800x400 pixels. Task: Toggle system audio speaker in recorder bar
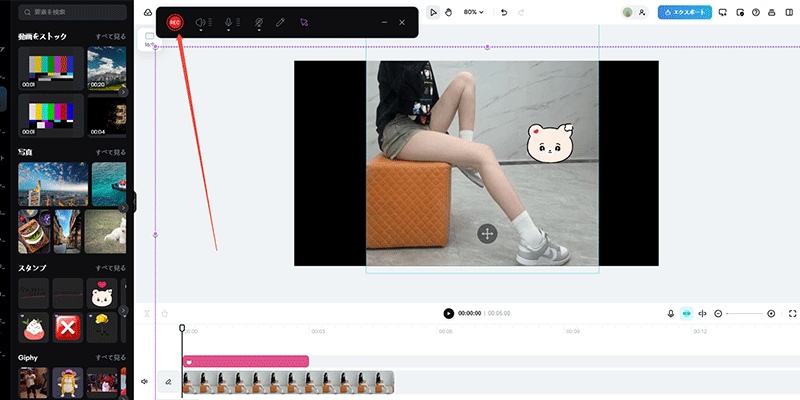[201, 22]
